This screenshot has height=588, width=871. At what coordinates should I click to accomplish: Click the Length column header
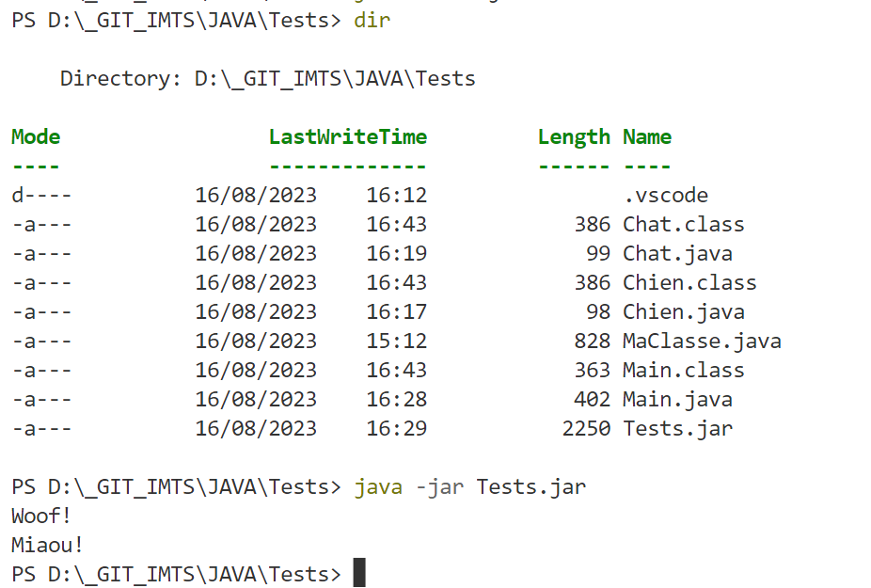574,137
